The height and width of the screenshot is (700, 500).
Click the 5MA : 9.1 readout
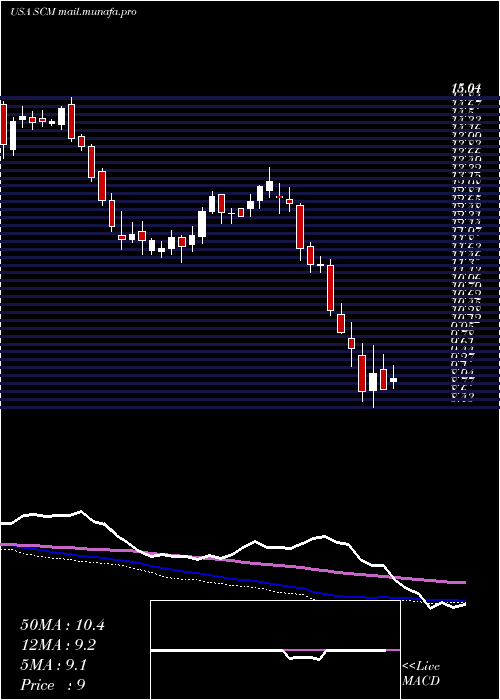(x=54, y=665)
